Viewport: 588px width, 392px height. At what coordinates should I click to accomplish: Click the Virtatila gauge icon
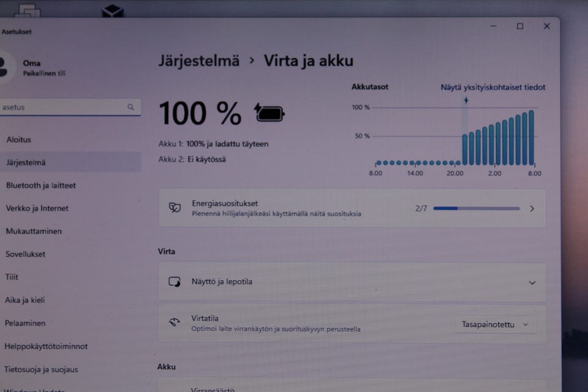175,323
